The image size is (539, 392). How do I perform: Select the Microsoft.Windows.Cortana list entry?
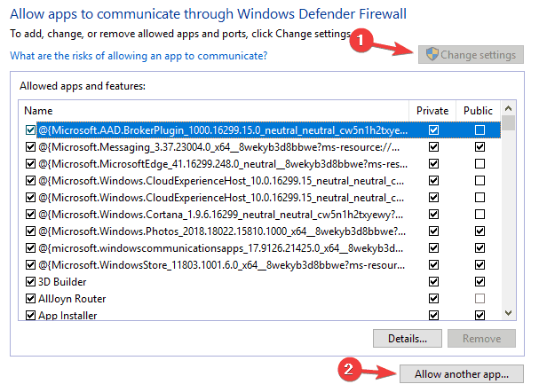click(x=222, y=215)
